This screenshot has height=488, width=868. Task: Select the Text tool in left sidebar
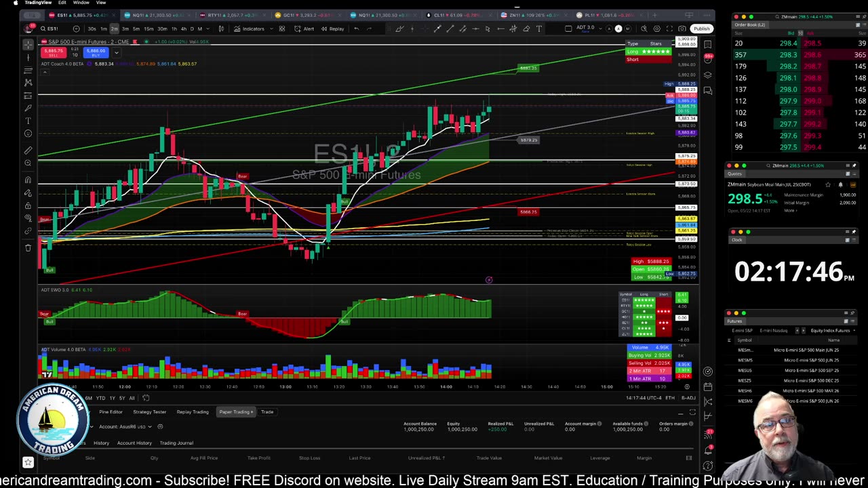coord(28,121)
